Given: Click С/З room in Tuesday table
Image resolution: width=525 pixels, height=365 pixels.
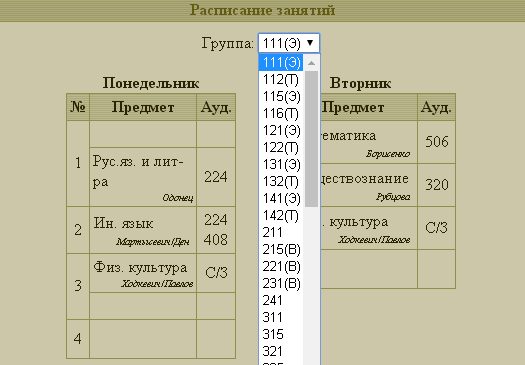Looking at the screenshot, I should [x=436, y=228].
